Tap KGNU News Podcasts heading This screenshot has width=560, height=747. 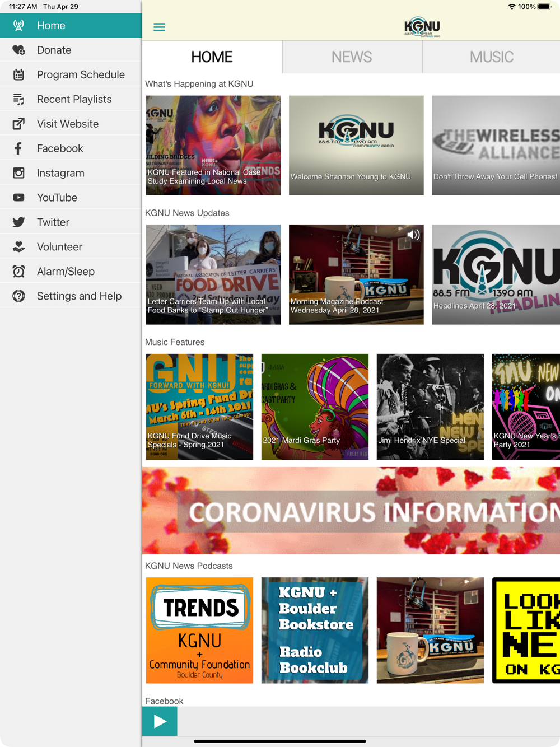coord(189,566)
